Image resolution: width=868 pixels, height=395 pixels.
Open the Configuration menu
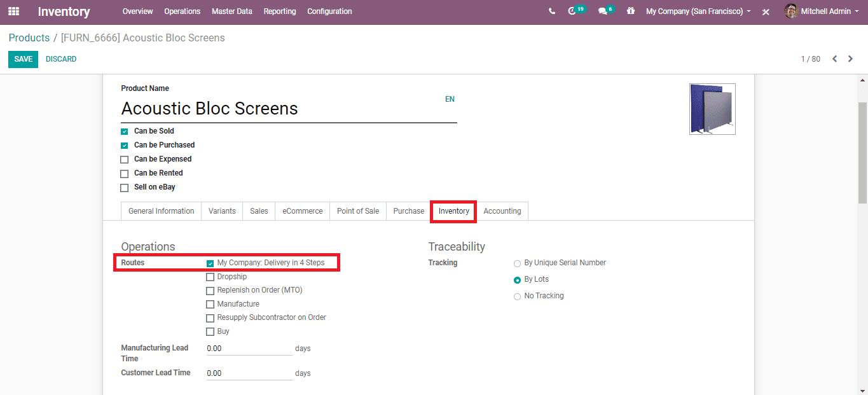(x=329, y=11)
